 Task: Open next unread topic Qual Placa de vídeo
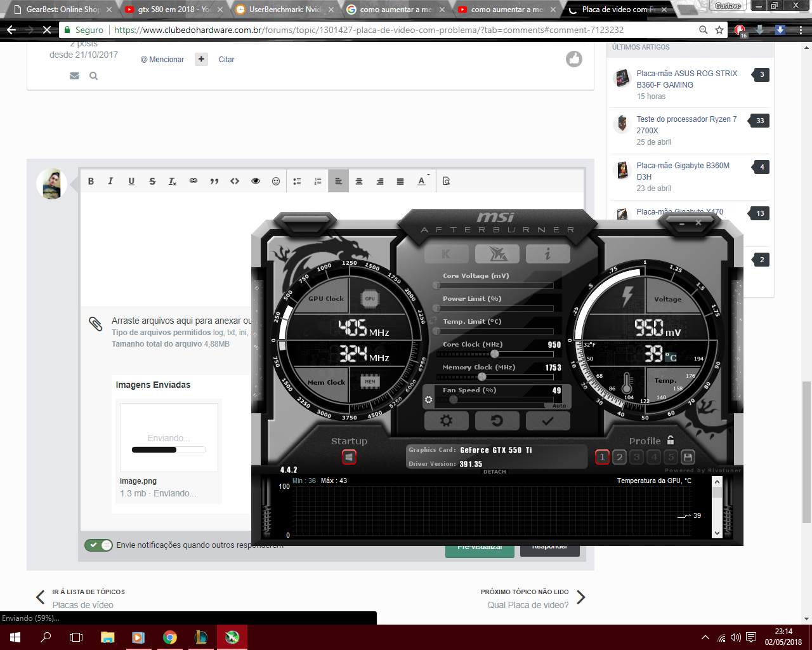pos(528,605)
